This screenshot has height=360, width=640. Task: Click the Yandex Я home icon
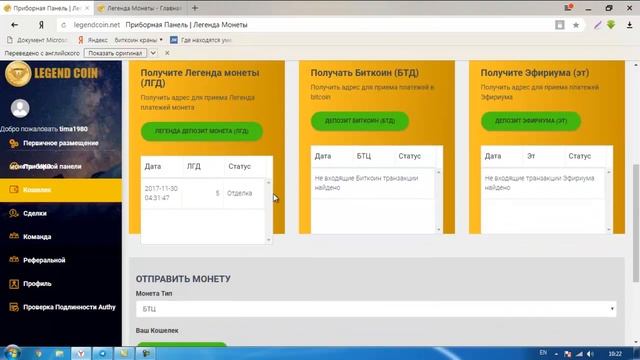pos(41,25)
